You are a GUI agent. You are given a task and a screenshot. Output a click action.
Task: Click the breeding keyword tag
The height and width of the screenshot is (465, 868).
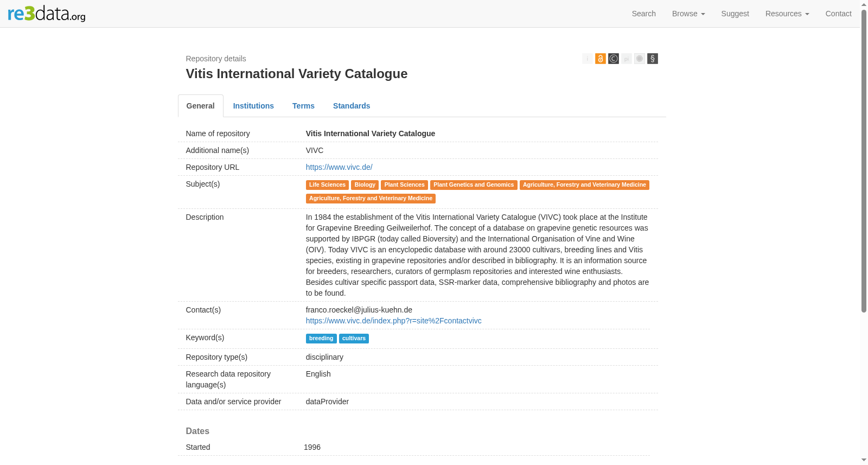pyautogui.click(x=321, y=339)
